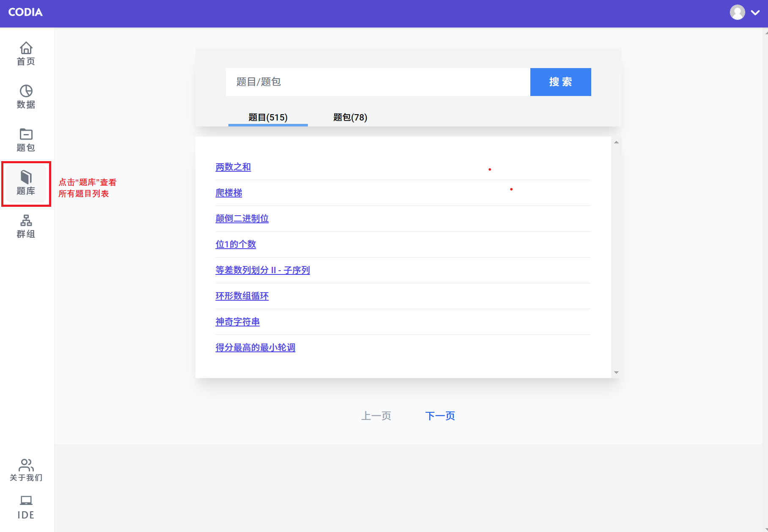Open the 数据 pie chart icon

click(x=26, y=91)
